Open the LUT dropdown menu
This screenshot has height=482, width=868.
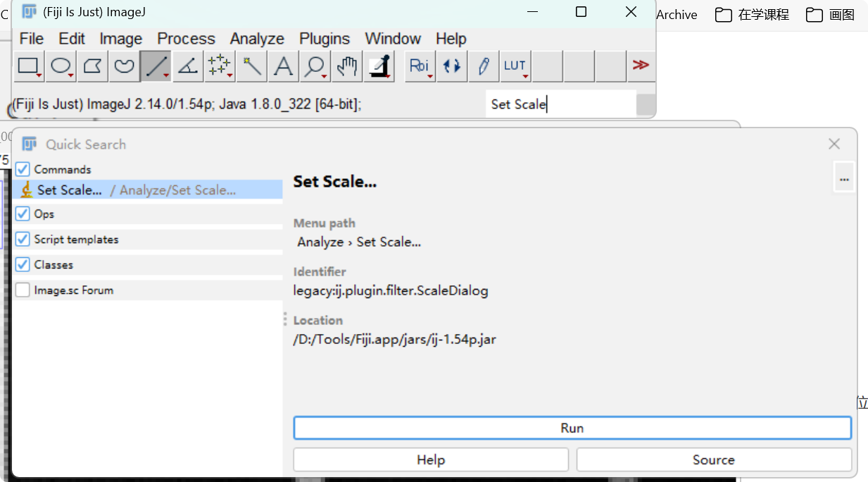(x=515, y=66)
